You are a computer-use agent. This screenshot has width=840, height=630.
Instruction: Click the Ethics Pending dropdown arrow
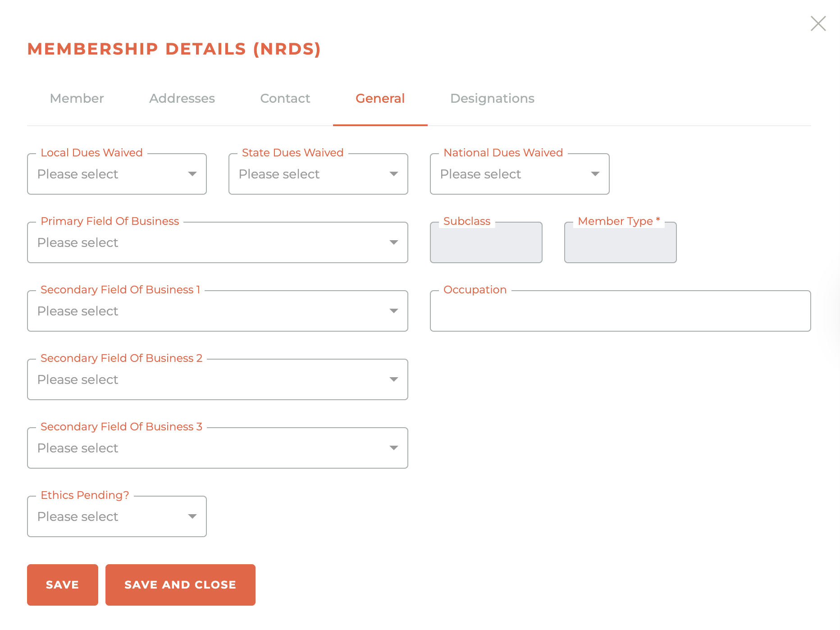(192, 516)
